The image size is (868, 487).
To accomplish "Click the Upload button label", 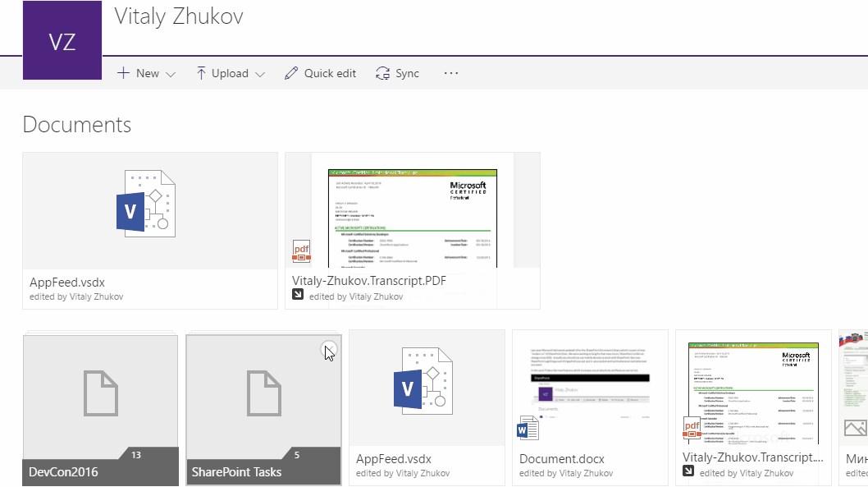I will [x=230, y=73].
